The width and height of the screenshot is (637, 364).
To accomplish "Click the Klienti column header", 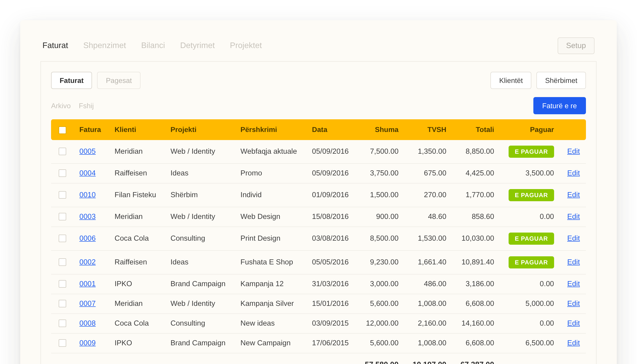I will pyautogui.click(x=125, y=130).
